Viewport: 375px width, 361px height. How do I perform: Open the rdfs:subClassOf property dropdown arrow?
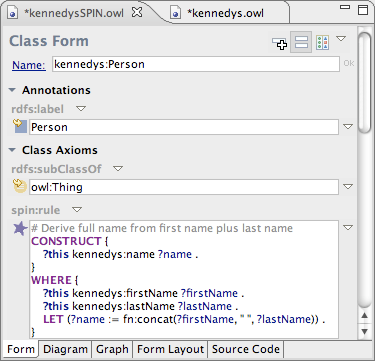click(x=118, y=169)
